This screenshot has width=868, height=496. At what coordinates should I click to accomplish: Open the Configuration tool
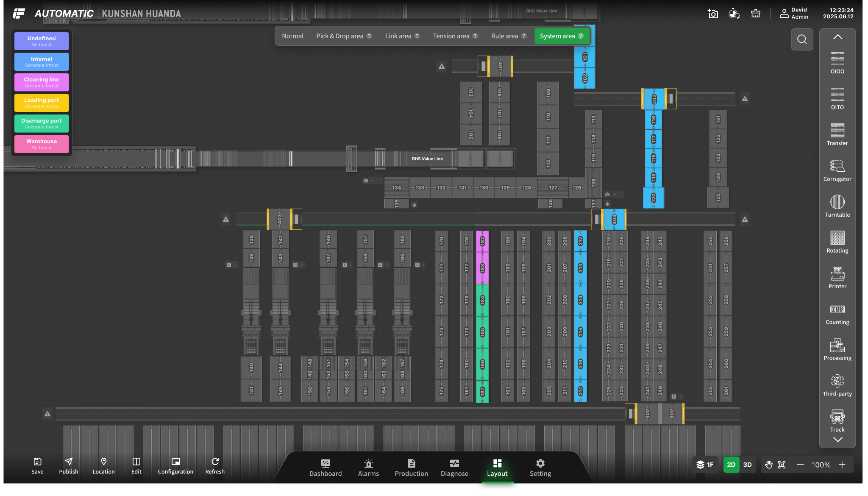[175, 466]
